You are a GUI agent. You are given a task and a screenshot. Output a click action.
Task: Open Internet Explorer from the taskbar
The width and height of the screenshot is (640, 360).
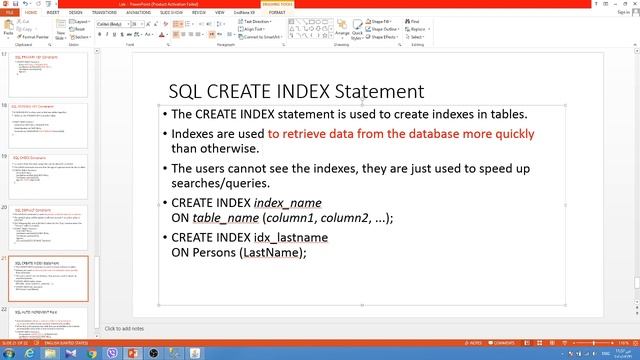29,353
